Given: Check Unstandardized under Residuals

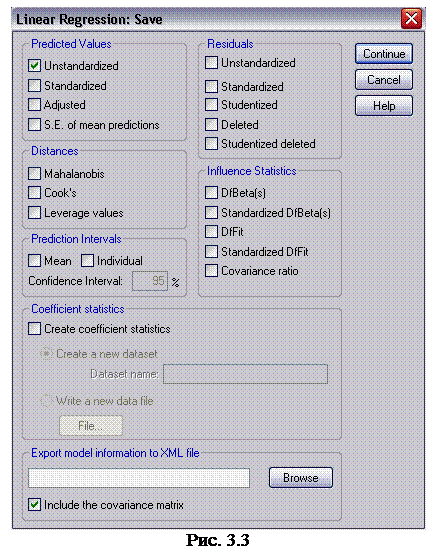Looking at the screenshot, I should [211, 63].
